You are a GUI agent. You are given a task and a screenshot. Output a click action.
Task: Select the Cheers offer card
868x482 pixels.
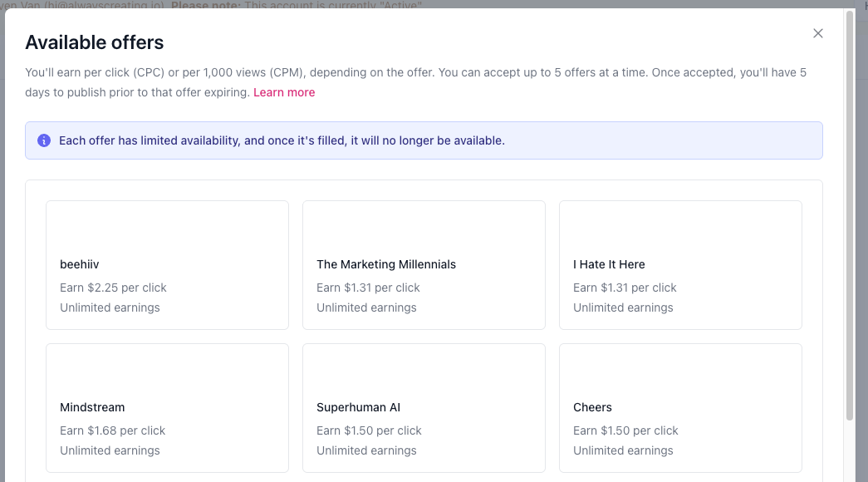click(x=680, y=407)
